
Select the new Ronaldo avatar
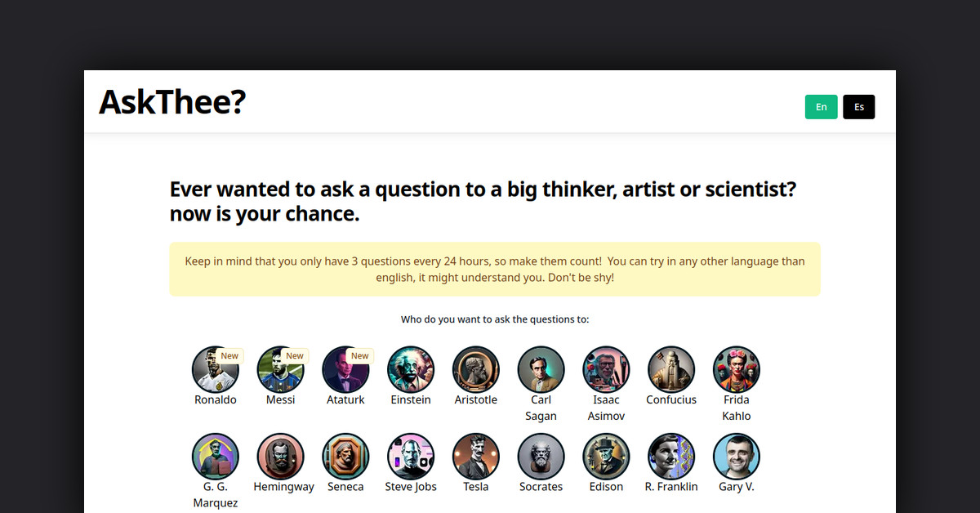tap(216, 369)
